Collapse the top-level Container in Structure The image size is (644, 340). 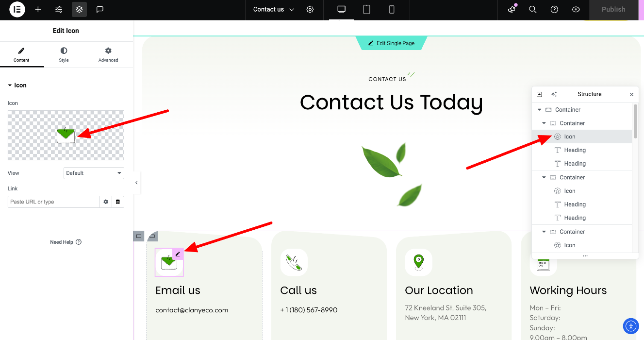coord(540,110)
